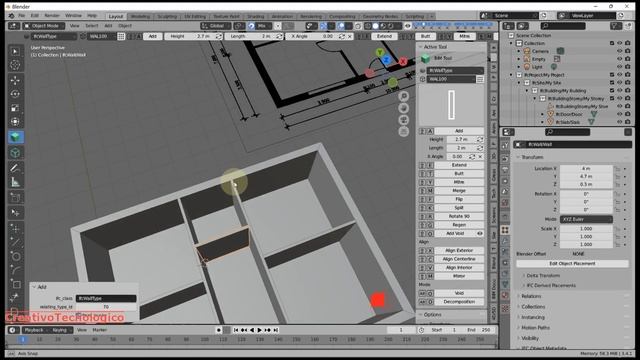The image size is (640, 360).
Task: Click the Extend button in sidebar
Action: tap(459, 165)
